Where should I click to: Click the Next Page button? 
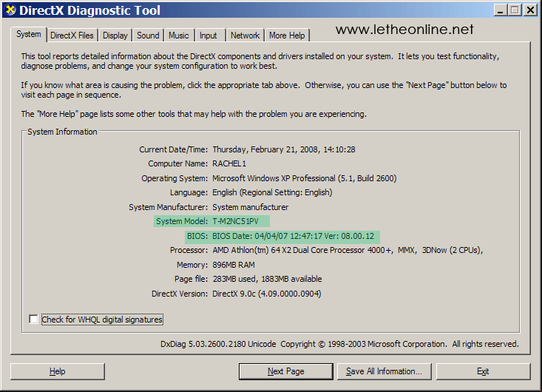point(286,371)
